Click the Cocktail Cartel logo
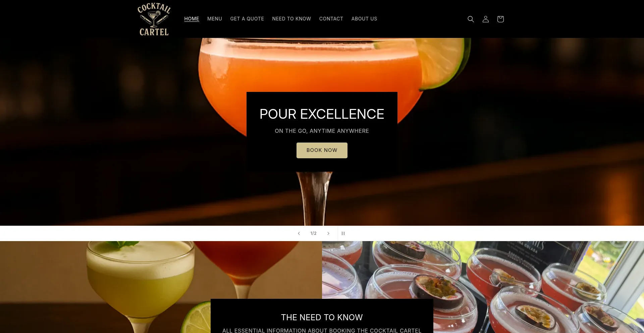Viewport: 644px width, 333px height. (x=154, y=19)
